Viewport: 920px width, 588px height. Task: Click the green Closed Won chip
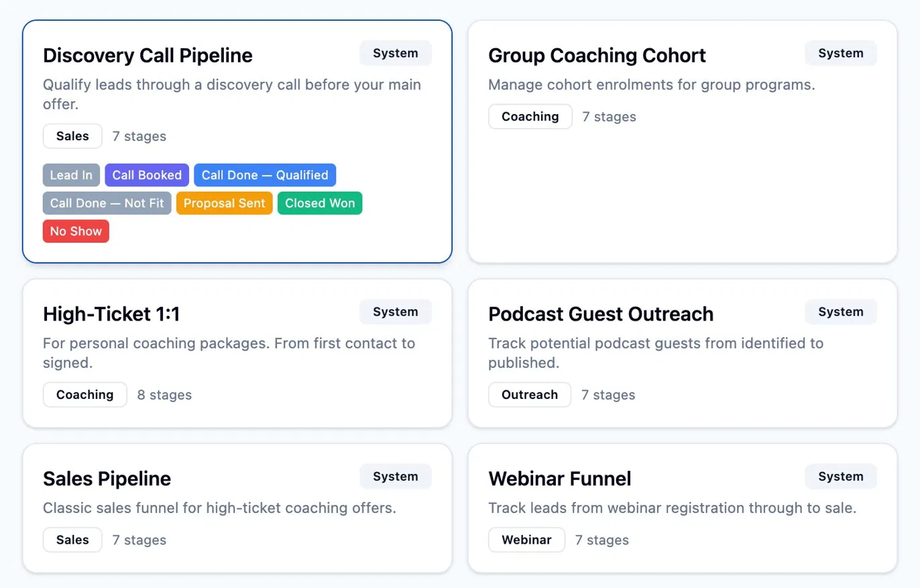[x=320, y=203]
